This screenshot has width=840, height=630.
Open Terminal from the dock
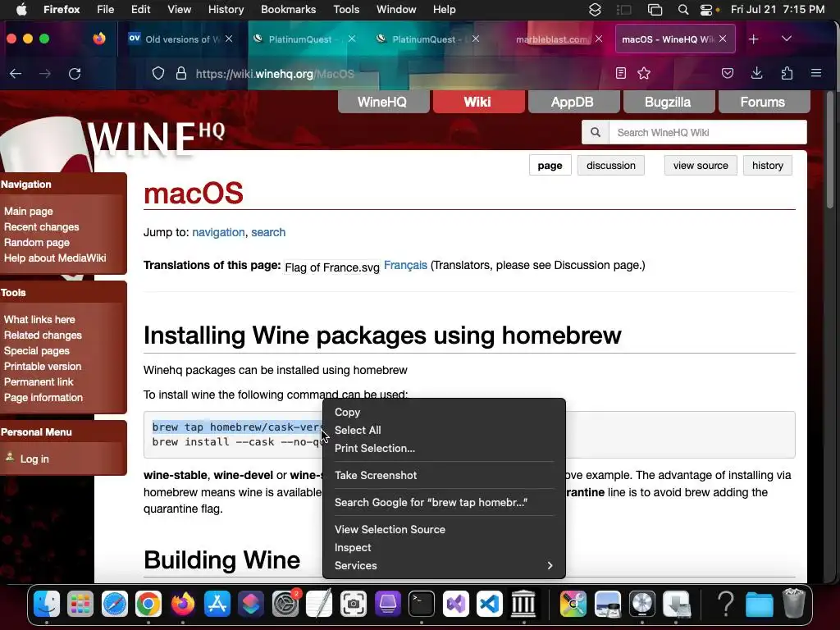(422, 604)
